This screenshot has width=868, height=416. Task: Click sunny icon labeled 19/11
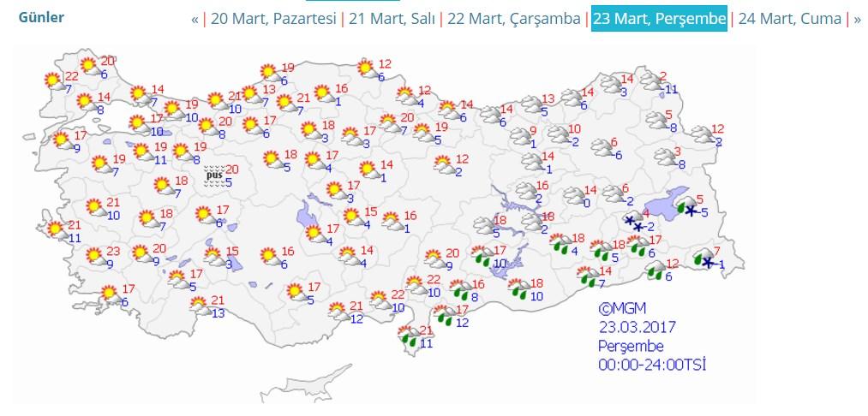(144, 152)
